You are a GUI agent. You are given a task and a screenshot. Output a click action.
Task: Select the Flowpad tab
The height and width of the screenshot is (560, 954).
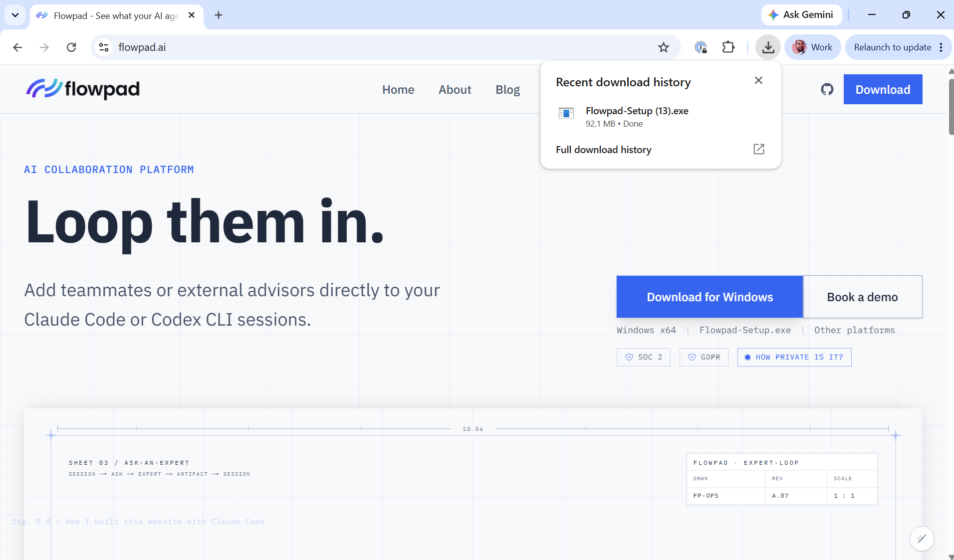tap(117, 16)
